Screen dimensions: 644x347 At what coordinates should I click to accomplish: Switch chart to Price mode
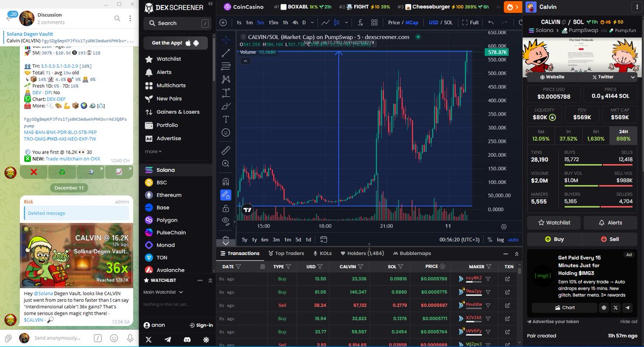tap(394, 23)
